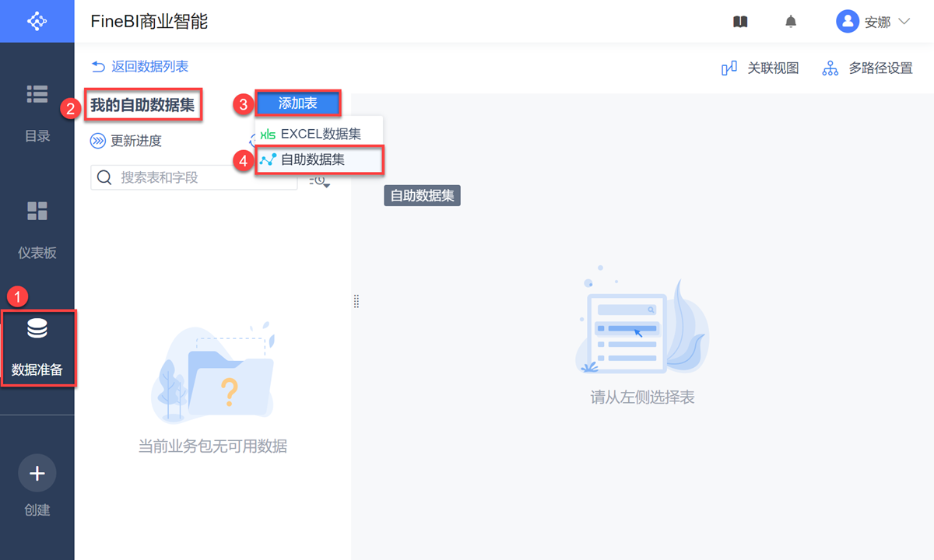
Task: Open notifications bell icon
Action: click(x=791, y=22)
